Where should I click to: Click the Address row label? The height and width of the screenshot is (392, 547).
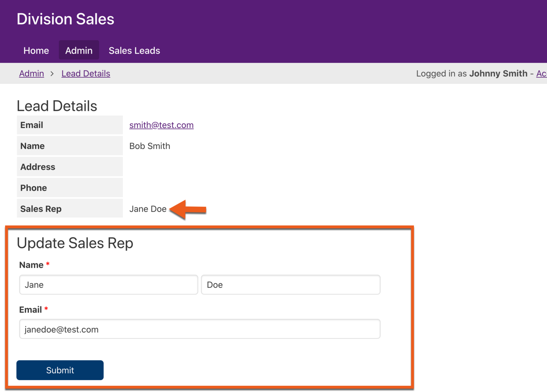[x=38, y=167]
